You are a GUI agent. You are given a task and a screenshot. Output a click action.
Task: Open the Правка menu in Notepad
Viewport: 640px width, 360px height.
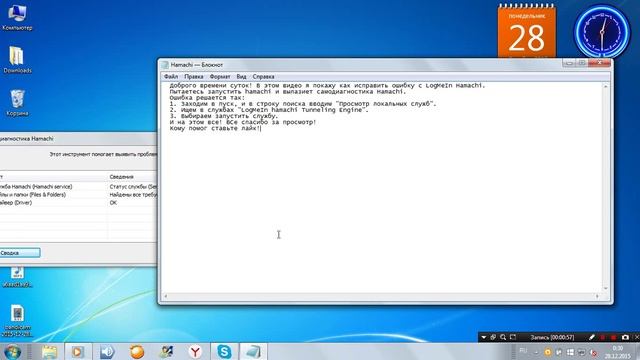coord(193,76)
